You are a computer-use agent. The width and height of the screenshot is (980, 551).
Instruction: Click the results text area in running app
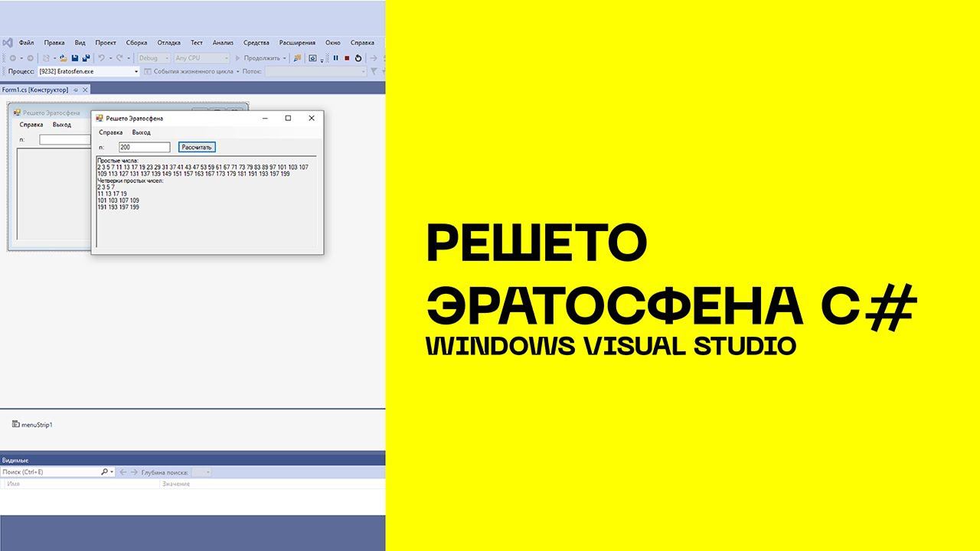207,202
